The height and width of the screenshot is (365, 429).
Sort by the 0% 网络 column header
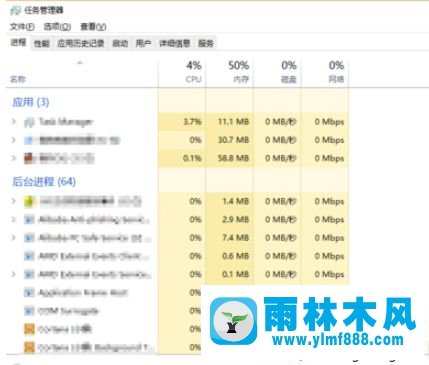(x=325, y=73)
